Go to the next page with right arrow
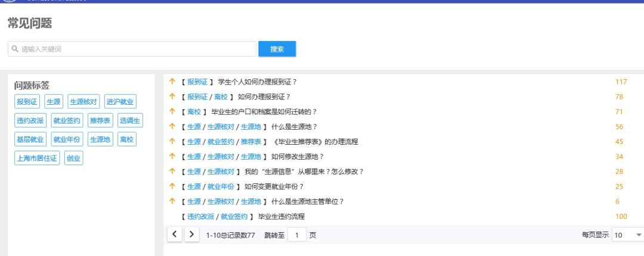Image resolution: width=644 pixels, height=256 pixels. 191,235
